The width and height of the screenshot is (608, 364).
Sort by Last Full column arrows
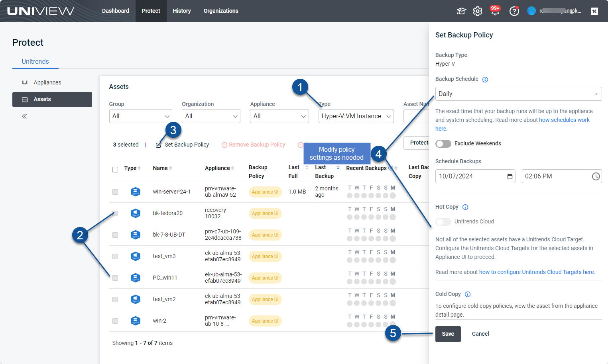(x=307, y=167)
